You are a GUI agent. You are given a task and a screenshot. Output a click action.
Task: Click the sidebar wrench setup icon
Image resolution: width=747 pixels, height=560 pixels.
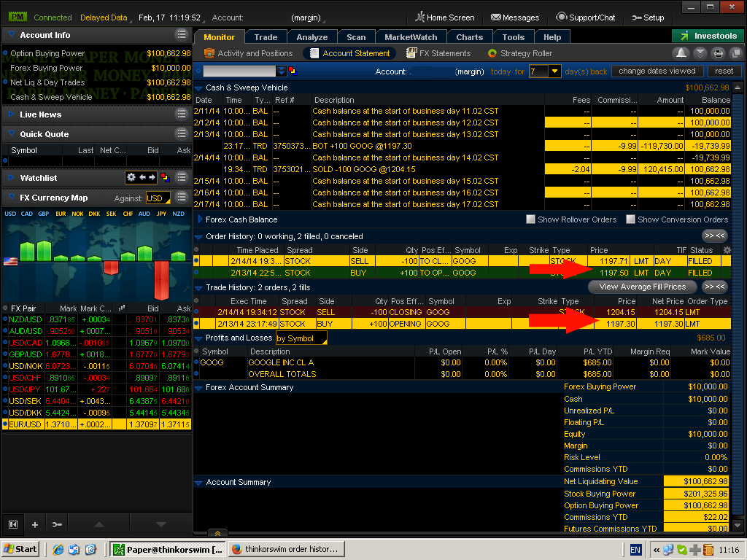point(57,524)
